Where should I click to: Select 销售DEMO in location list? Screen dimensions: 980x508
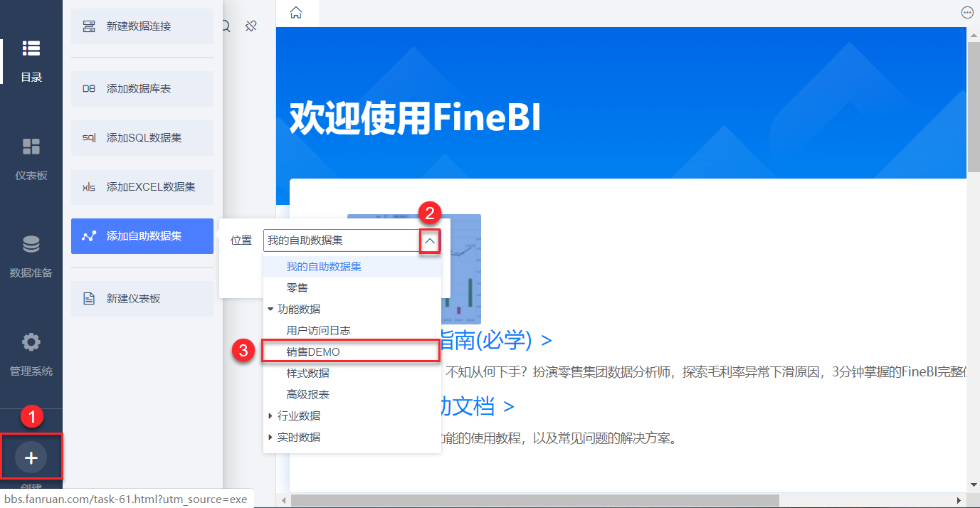coord(352,352)
